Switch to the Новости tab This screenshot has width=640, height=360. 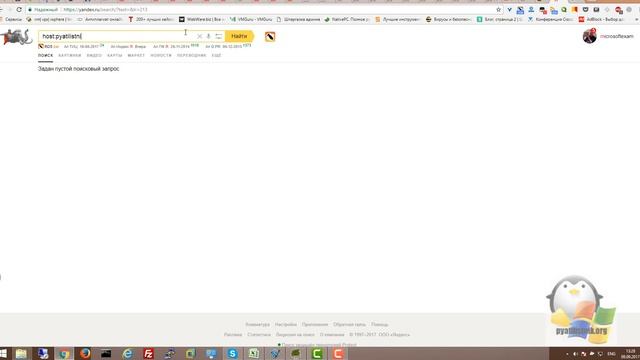pyautogui.click(x=161, y=55)
